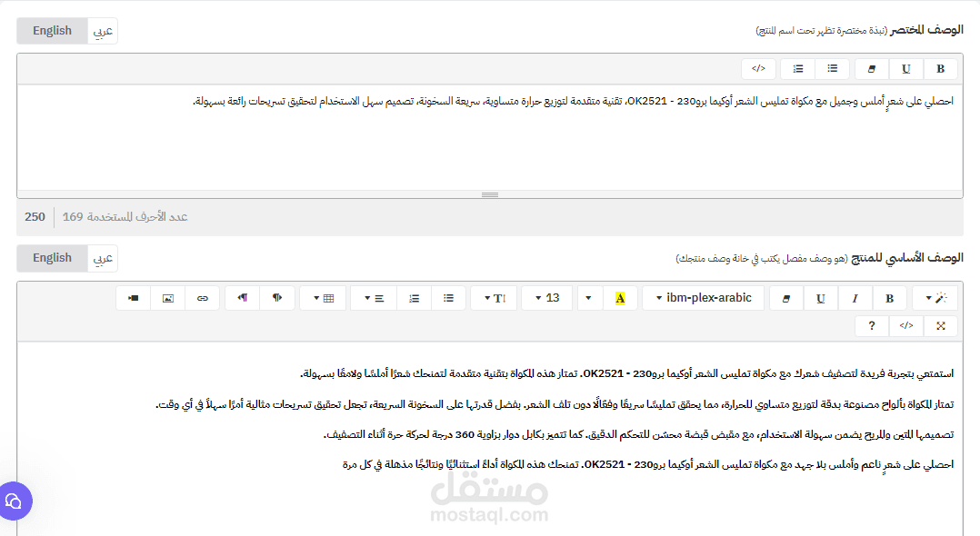
Task: Open editor help question mark
Action: (x=872, y=325)
